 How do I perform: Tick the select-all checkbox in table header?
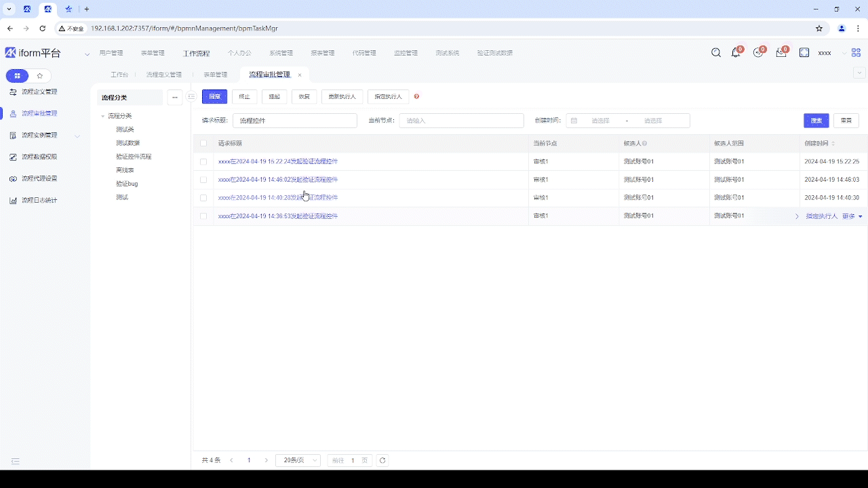click(x=203, y=144)
